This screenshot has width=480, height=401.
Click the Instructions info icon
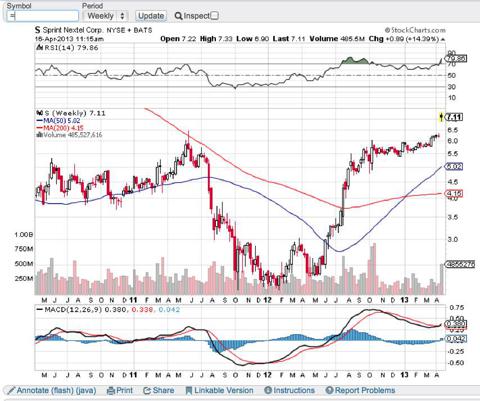[268, 390]
